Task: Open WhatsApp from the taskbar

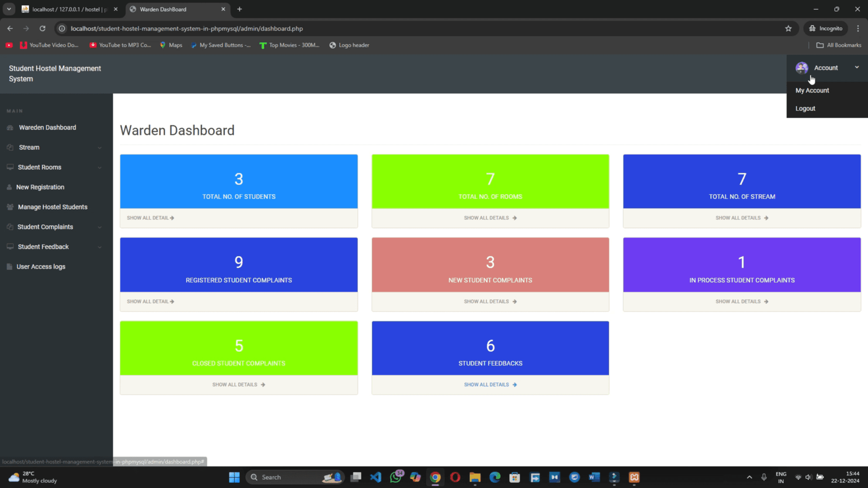Action: pyautogui.click(x=395, y=477)
